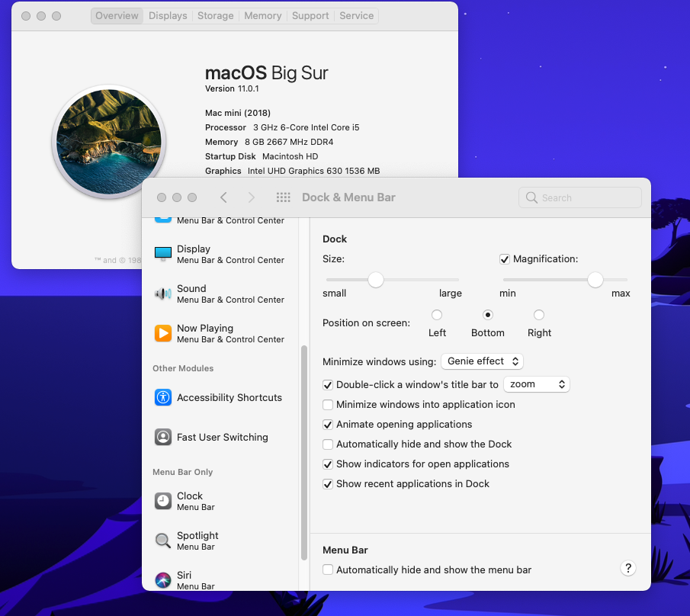
Task: Click 'Macintosh HD' startup disk text
Action: [x=290, y=156]
